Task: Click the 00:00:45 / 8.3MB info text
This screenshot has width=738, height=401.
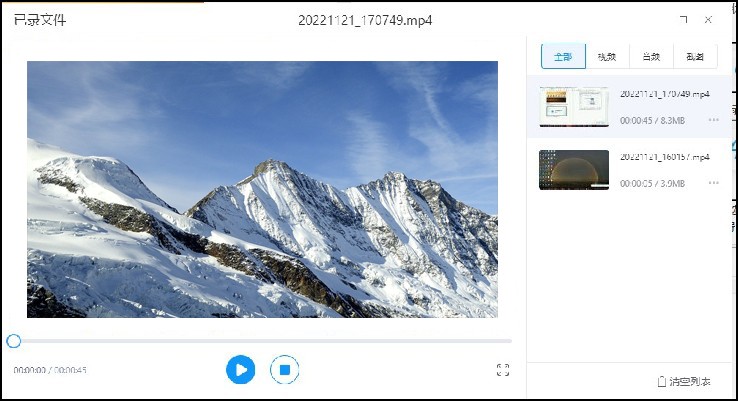Action: point(652,120)
